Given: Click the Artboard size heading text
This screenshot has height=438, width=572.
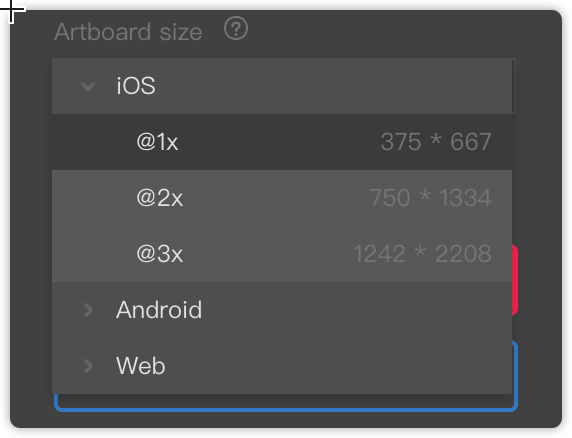Looking at the screenshot, I should [128, 32].
